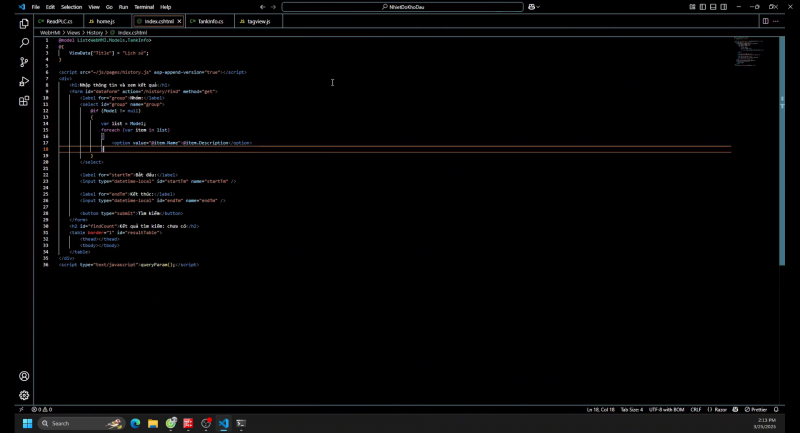Close the Index.cshtml tab
Image resolution: width=800 pixels, height=433 pixels.
pyautogui.click(x=179, y=21)
